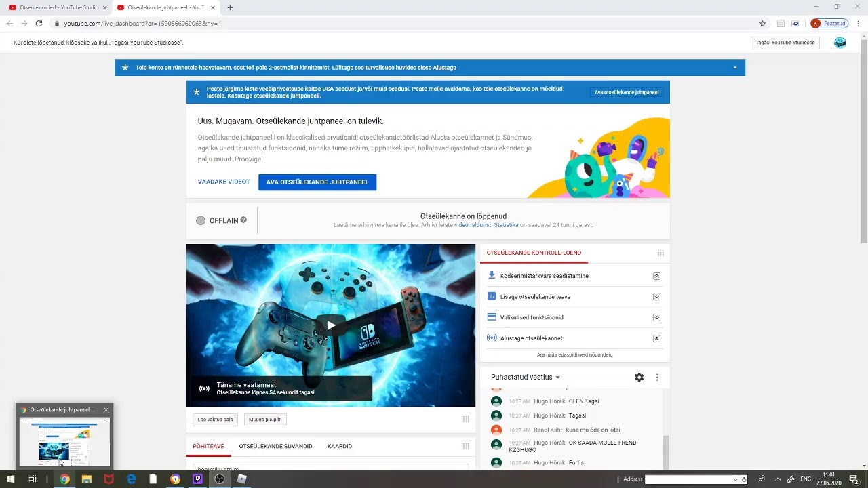Close the taskbar window preview popup
Screen dimensions: 868x488
pyautogui.click(x=106, y=410)
